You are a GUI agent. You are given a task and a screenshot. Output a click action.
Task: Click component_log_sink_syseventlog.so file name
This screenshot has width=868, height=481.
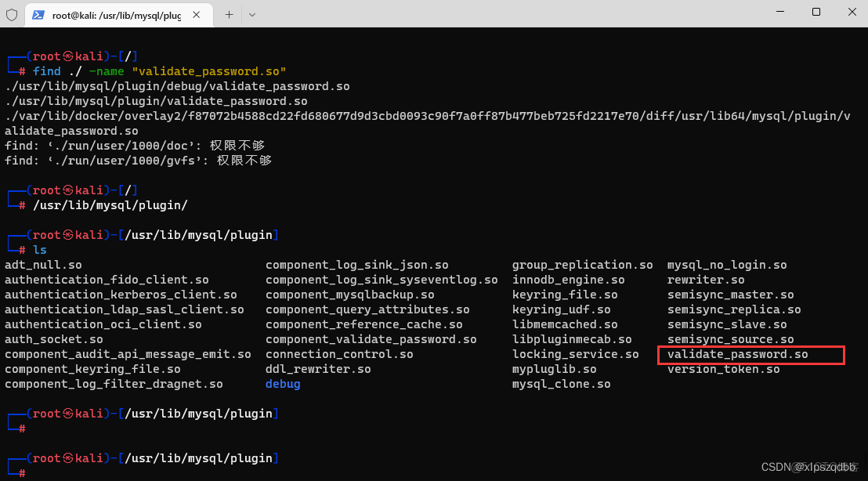point(382,280)
